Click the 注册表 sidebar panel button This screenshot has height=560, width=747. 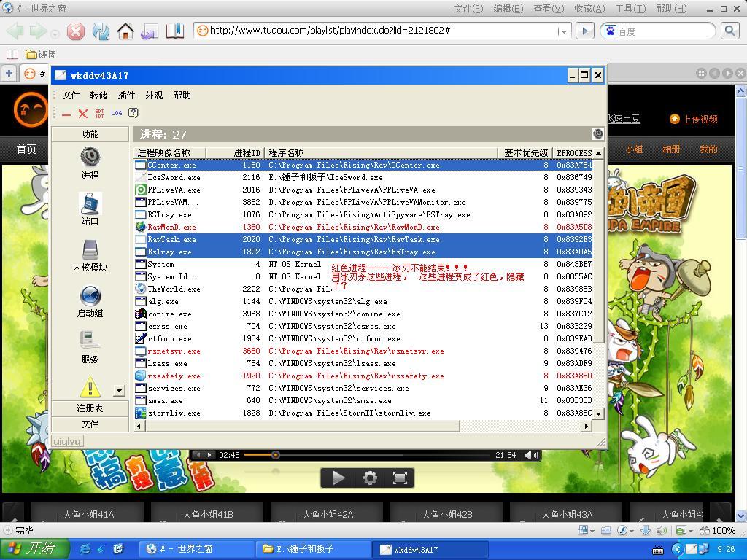click(90, 408)
